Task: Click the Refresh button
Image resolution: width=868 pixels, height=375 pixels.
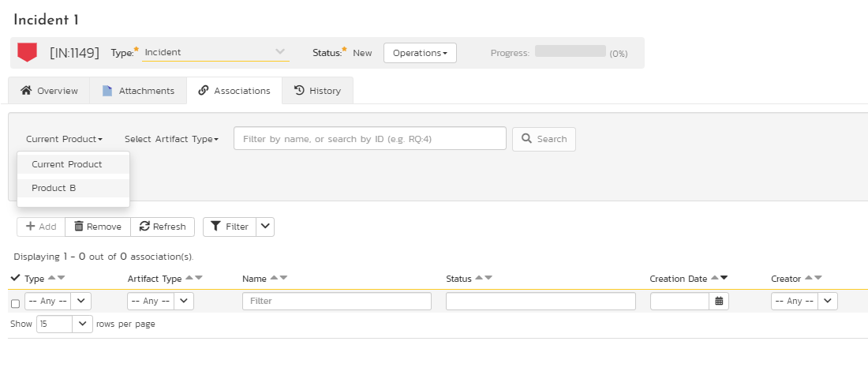Action: click(x=163, y=227)
